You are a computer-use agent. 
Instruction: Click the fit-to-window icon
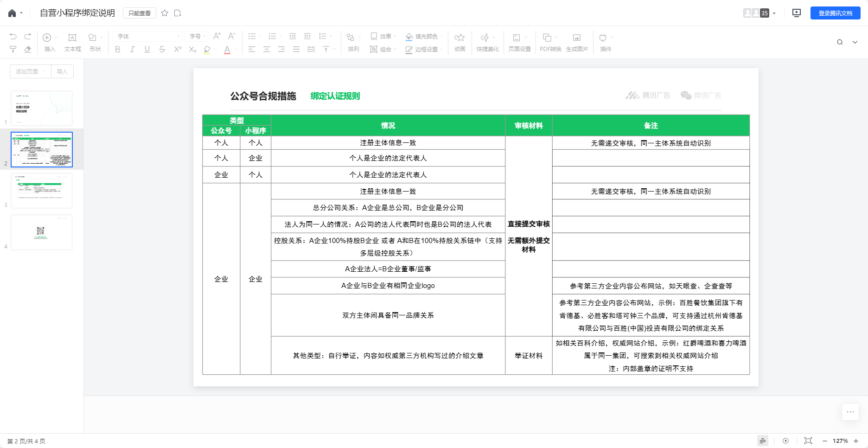(808, 441)
